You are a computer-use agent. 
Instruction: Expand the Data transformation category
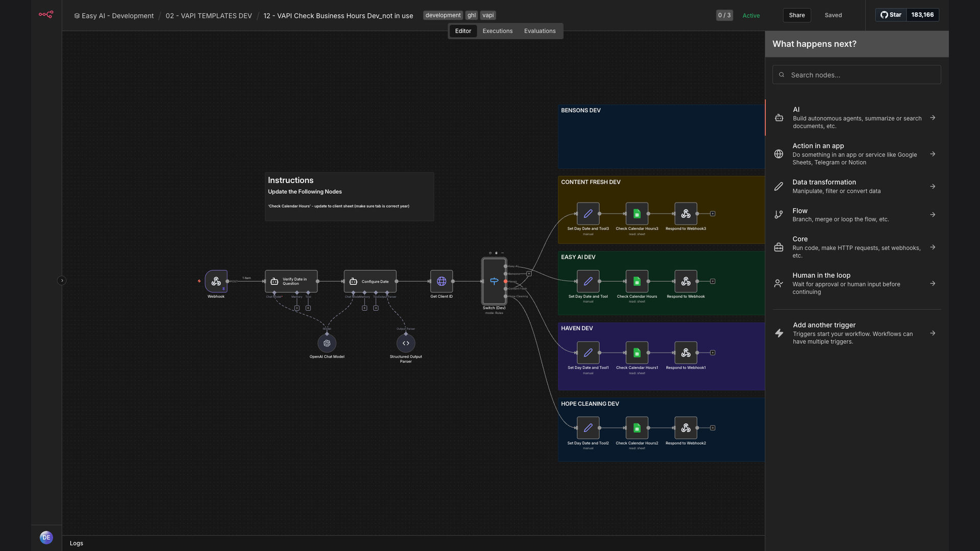856,186
